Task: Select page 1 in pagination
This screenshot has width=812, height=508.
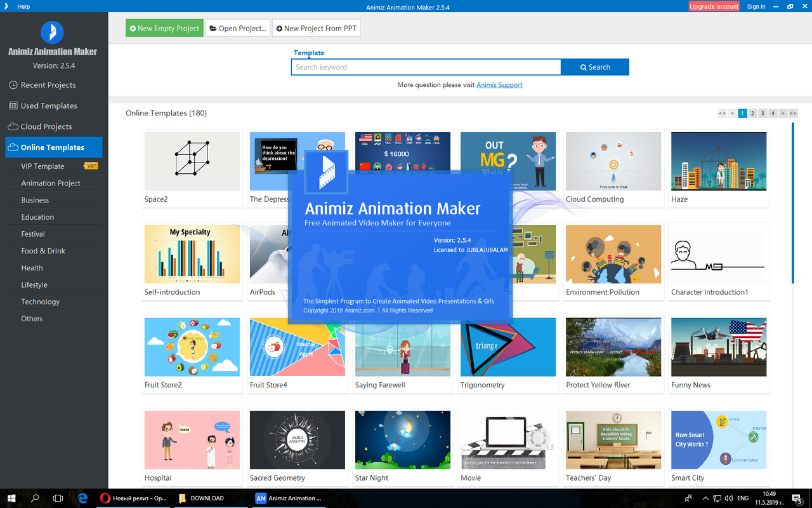Action: pos(742,114)
